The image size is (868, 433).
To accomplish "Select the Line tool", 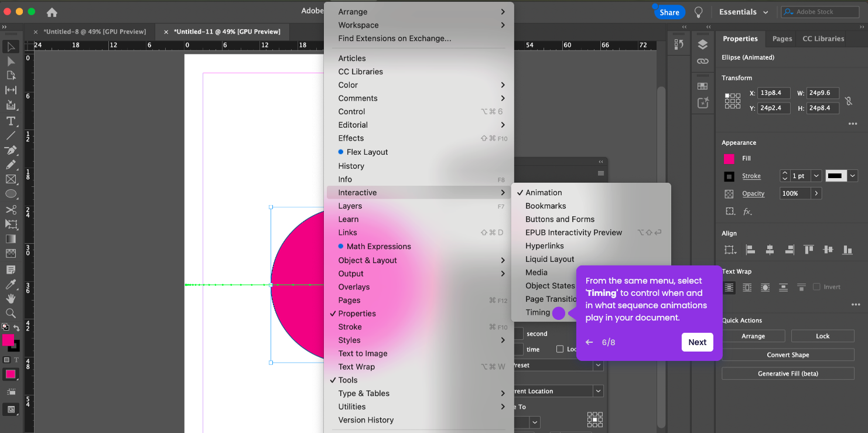I will (11, 135).
